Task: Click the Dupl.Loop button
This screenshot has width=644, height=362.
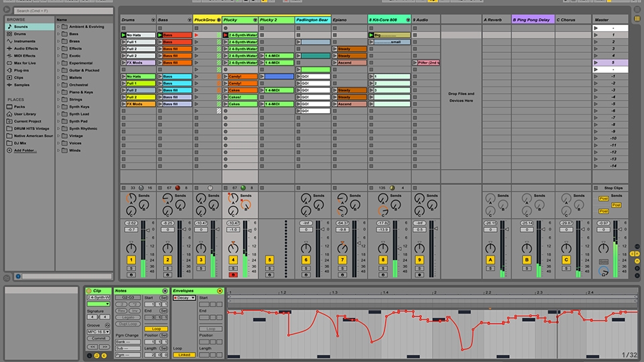Action: 128,324
